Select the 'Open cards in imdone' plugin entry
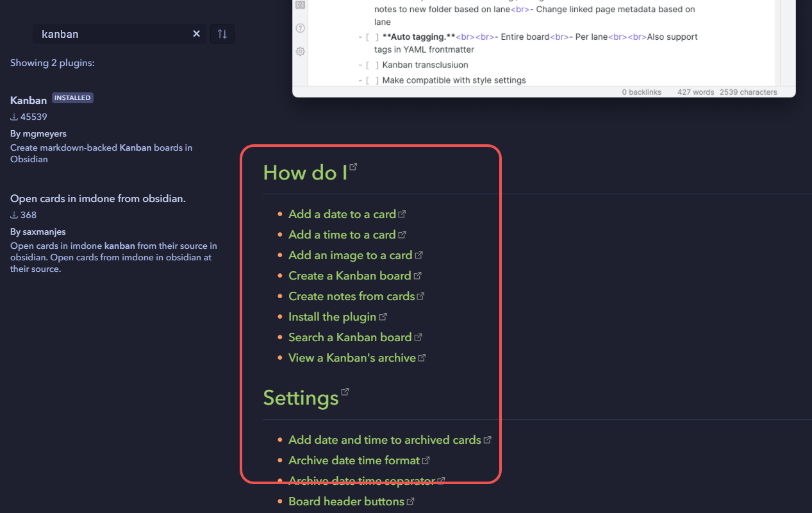The height and width of the screenshot is (513, 812). coord(97,198)
